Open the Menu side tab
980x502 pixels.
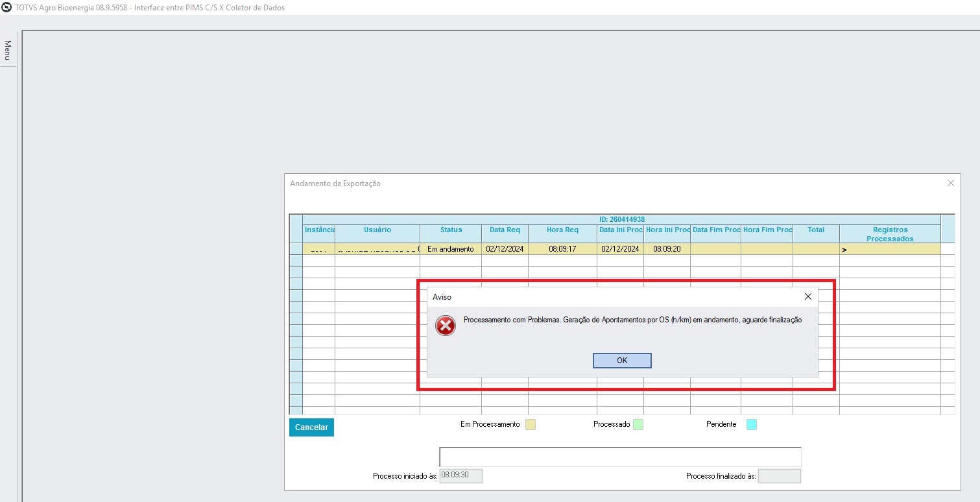point(8,51)
